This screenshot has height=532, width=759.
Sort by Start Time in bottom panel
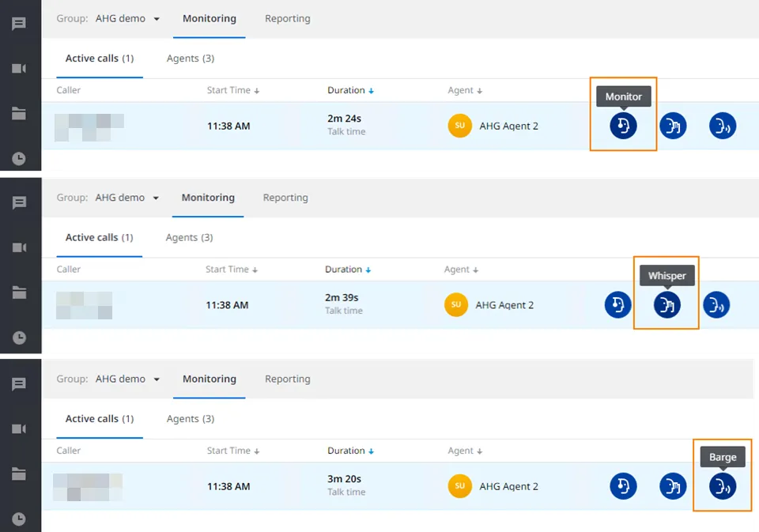pyautogui.click(x=232, y=451)
